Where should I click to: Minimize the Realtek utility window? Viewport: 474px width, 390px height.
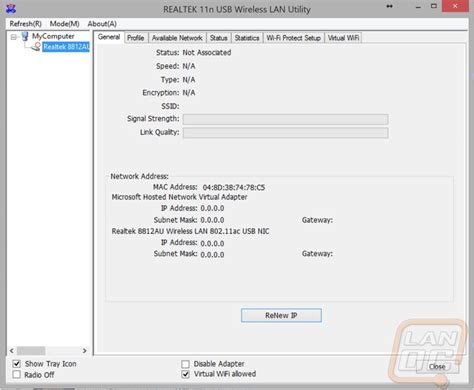(x=418, y=6)
